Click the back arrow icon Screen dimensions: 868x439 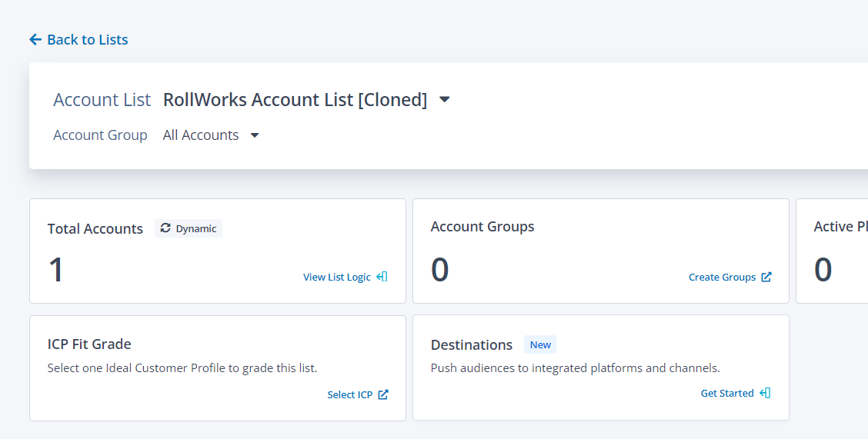point(35,39)
